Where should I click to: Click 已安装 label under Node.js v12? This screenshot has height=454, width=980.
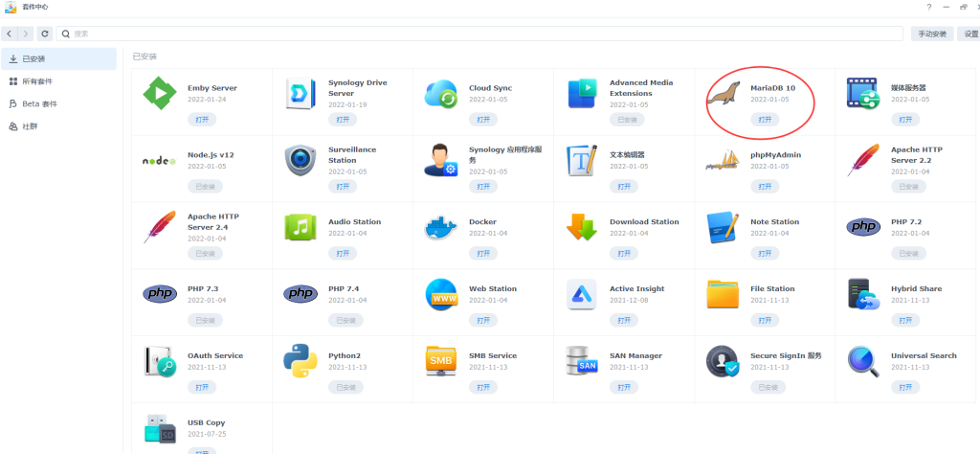tap(205, 187)
